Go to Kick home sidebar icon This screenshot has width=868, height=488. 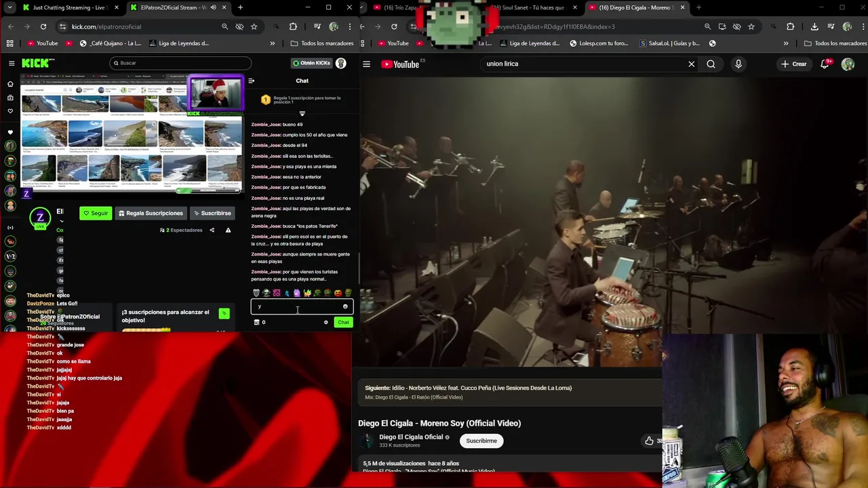10,84
